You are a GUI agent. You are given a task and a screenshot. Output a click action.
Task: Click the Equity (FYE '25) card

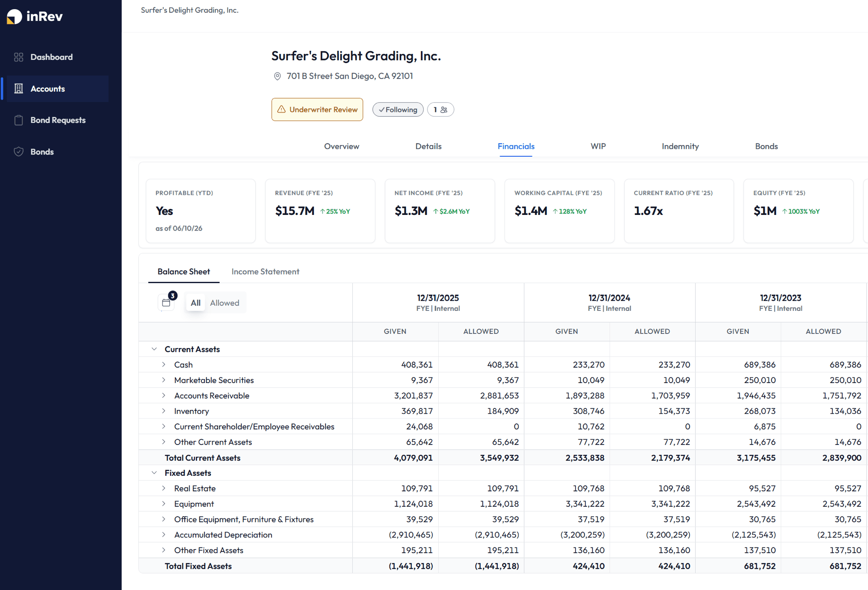pyautogui.click(x=798, y=211)
